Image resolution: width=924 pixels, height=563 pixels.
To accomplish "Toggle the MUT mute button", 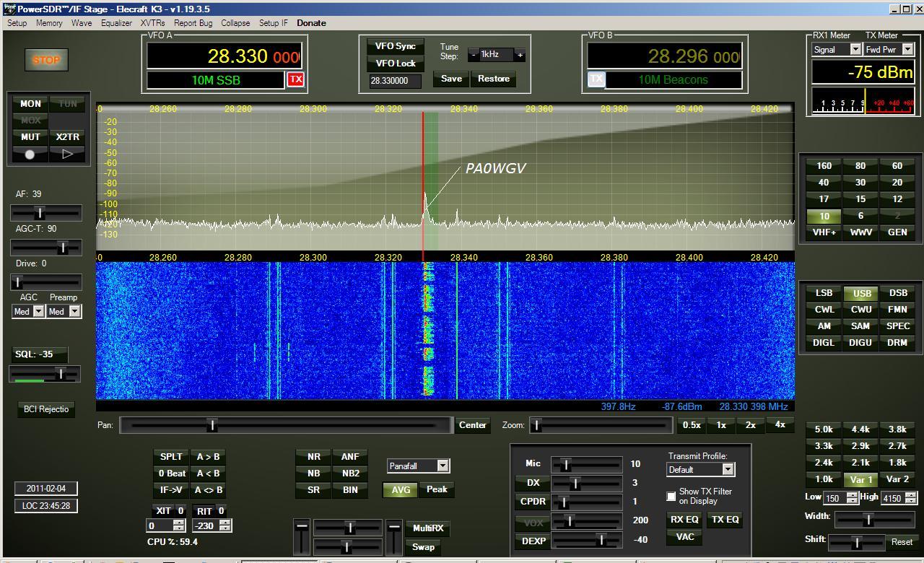I will (30, 137).
